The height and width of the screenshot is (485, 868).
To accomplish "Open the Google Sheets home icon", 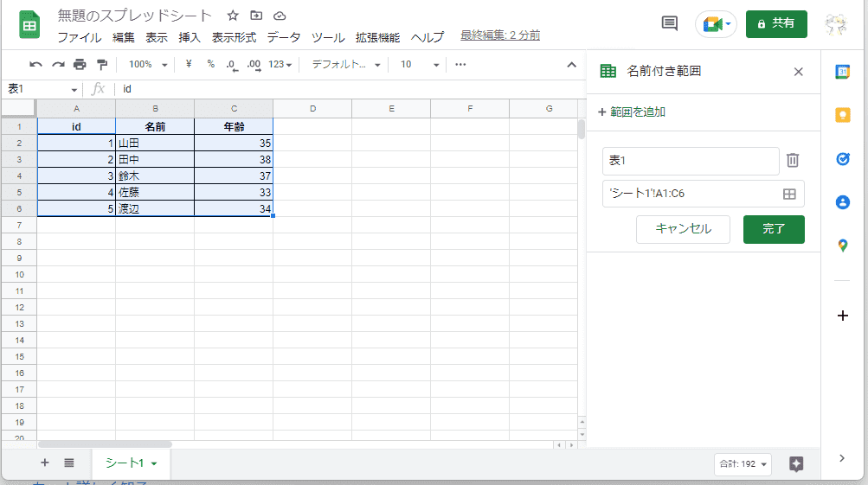I will 29,25.
